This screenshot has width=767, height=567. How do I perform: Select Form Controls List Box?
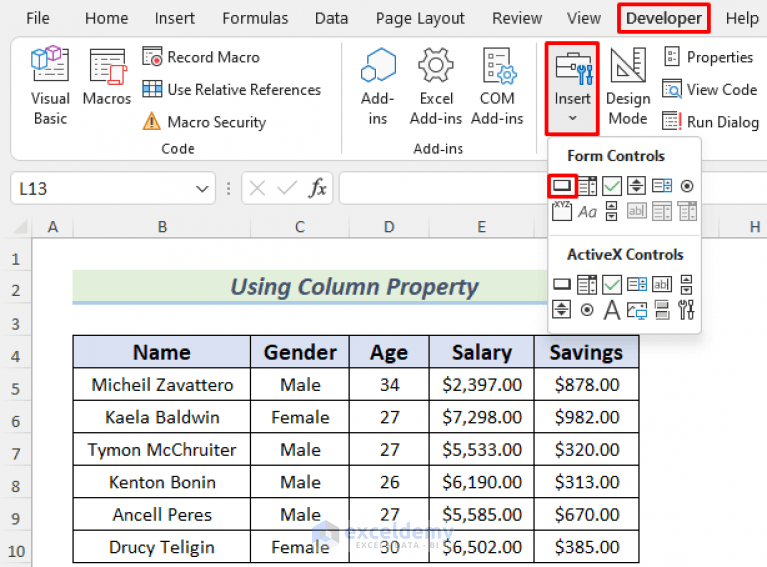[662, 186]
